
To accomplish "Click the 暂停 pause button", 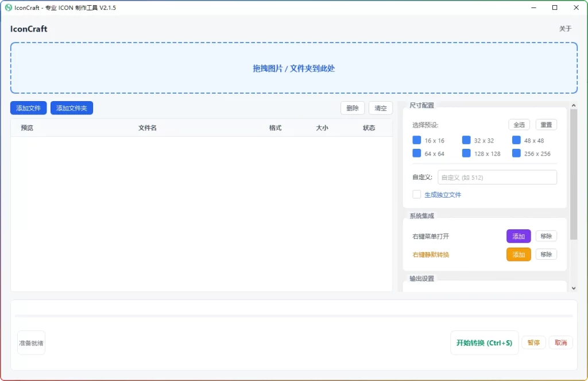I will pyautogui.click(x=533, y=342).
